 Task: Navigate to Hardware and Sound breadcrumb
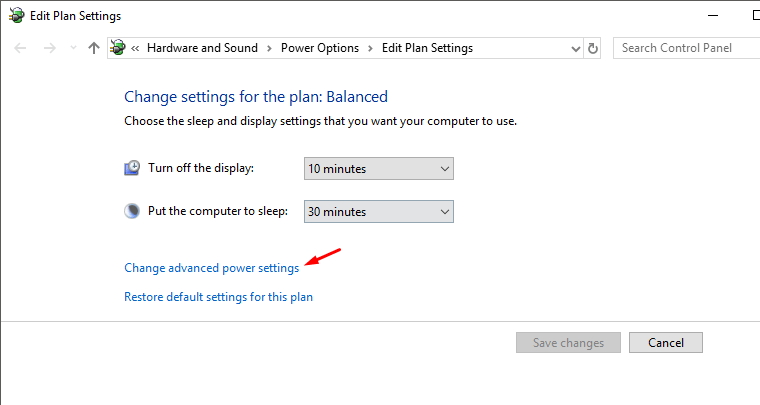201,48
